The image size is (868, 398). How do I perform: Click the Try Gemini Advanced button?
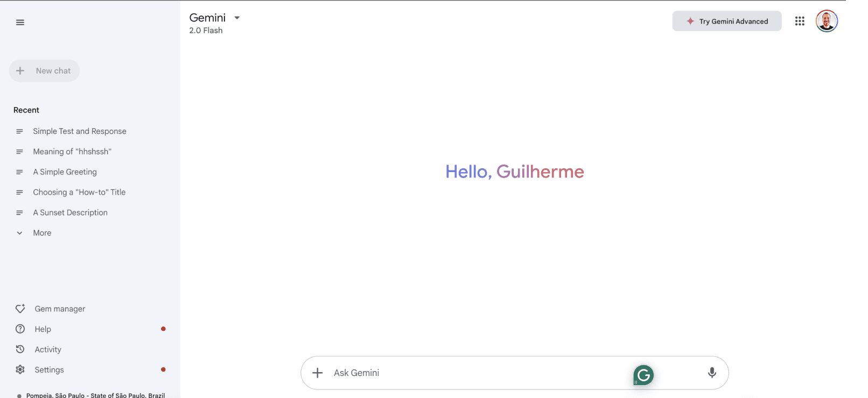pos(726,21)
